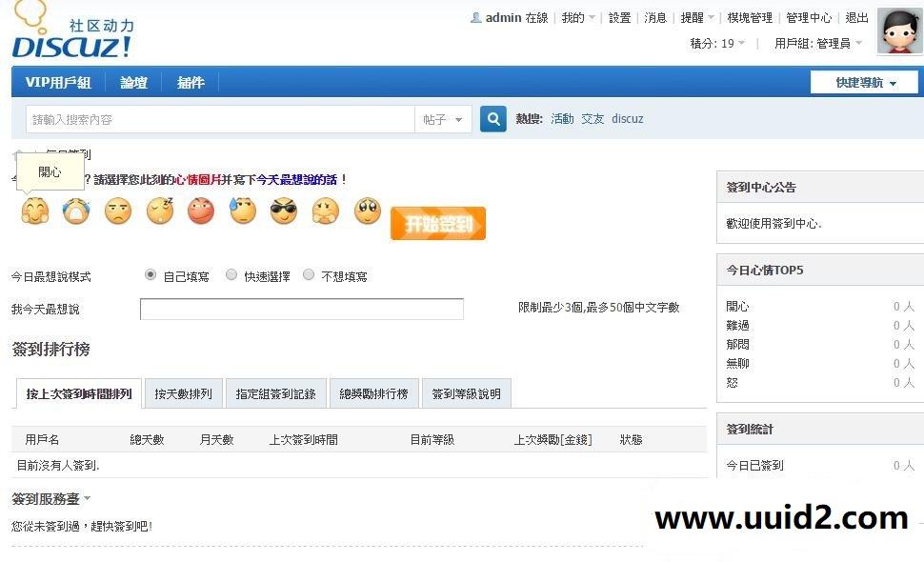The height and width of the screenshot is (562, 924).
Task: Expand the 快捷導航 menu
Action: 862,83
